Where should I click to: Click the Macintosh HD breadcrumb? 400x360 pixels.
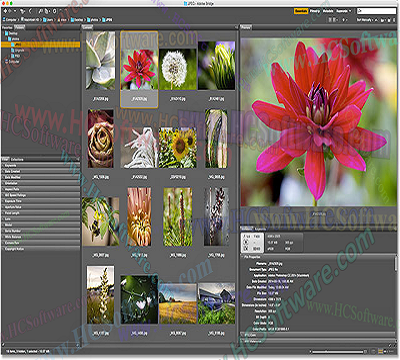click(x=30, y=20)
